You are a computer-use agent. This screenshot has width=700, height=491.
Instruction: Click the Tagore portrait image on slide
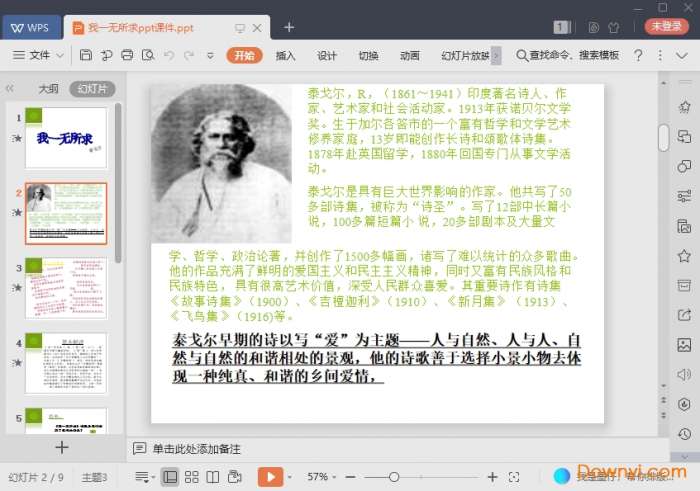coord(221,163)
